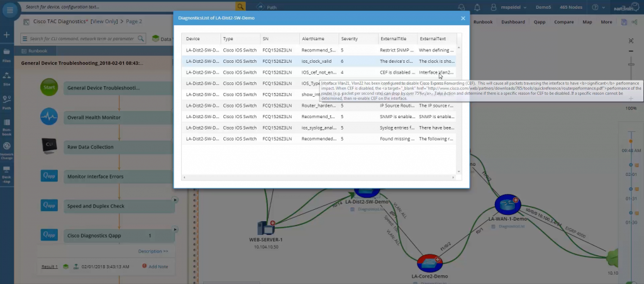Click Qapp icon beside Monitor Interface Errors

(49, 176)
